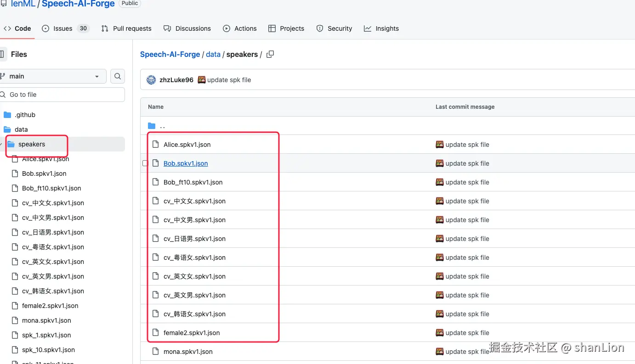Screen dimensions: 635x364
Task: Click the zhzLuke96 avatar image
Action: 151,80
